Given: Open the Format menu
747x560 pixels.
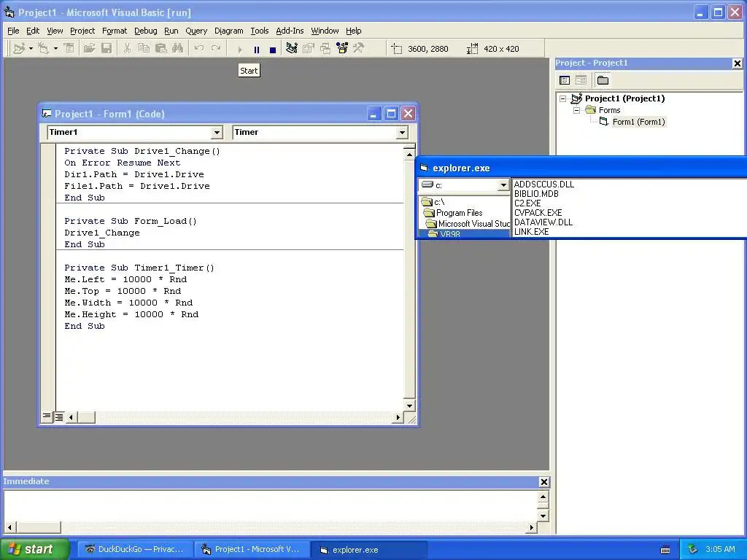Looking at the screenshot, I should click(115, 31).
